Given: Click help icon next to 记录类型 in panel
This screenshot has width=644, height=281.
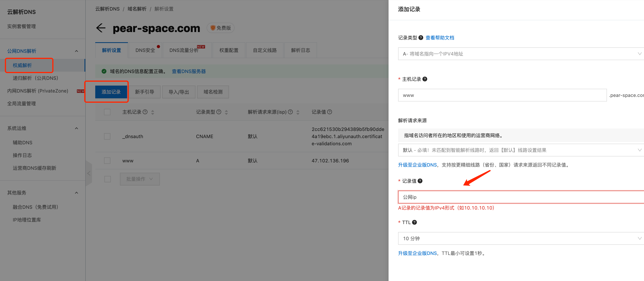Looking at the screenshot, I should tap(421, 38).
